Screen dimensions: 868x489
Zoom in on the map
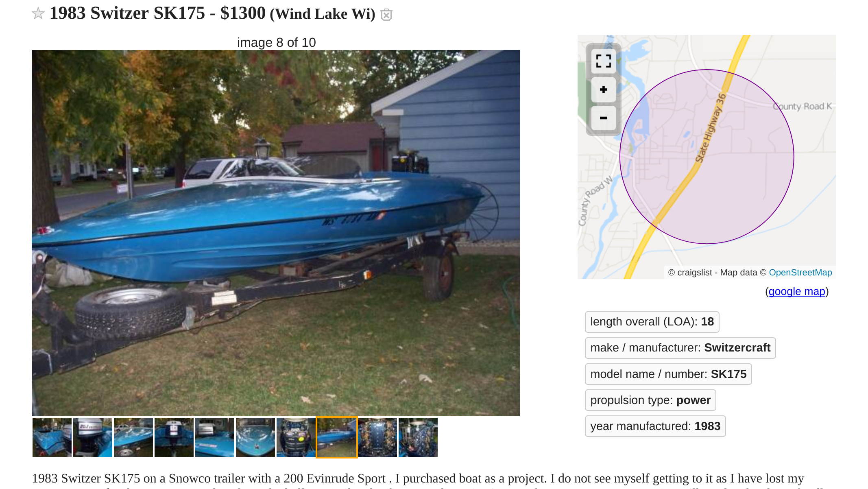603,90
